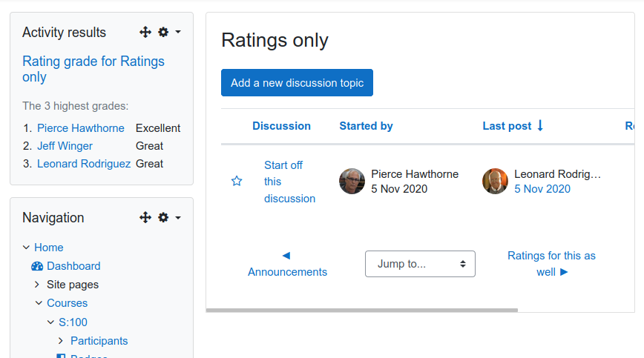Screen dimensions: 644x358
Task: Open Home link in Navigation
Action: [x=48, y=248]
